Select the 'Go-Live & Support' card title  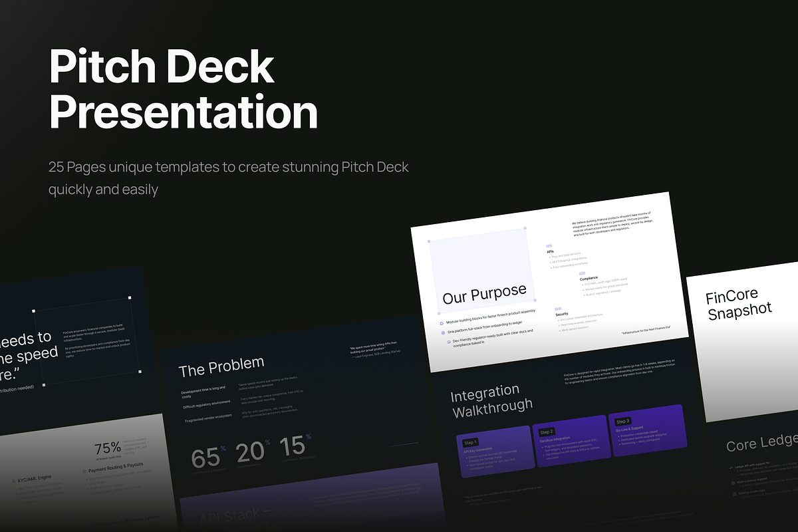click(630, 430)
